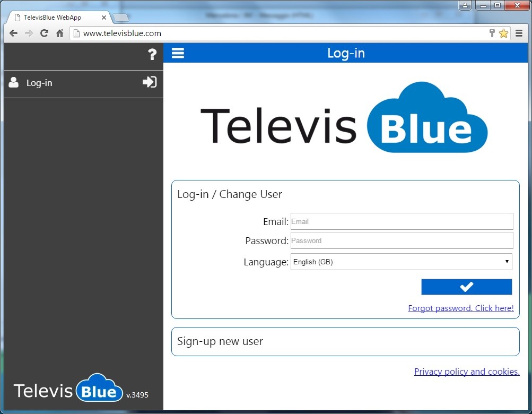Click in the Password input field

point(402,240)
